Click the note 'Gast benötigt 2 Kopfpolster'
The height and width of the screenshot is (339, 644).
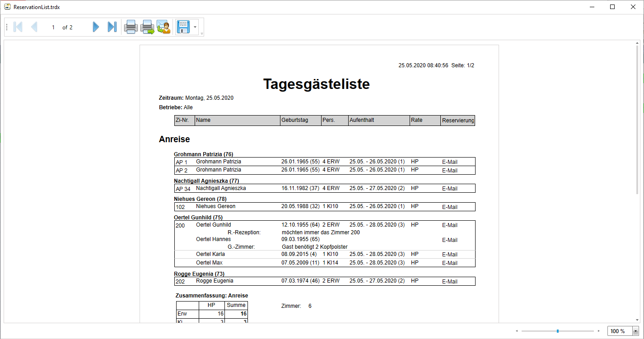(x=315, y=247)
